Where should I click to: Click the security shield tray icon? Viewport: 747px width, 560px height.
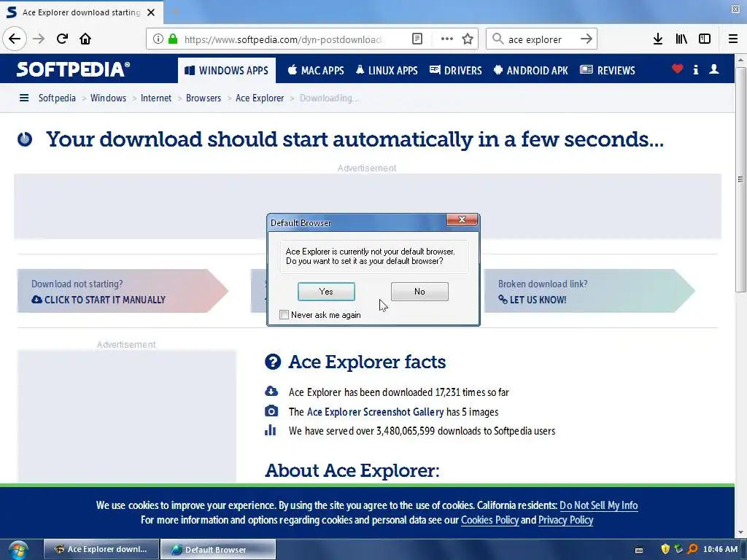(665, 549)
